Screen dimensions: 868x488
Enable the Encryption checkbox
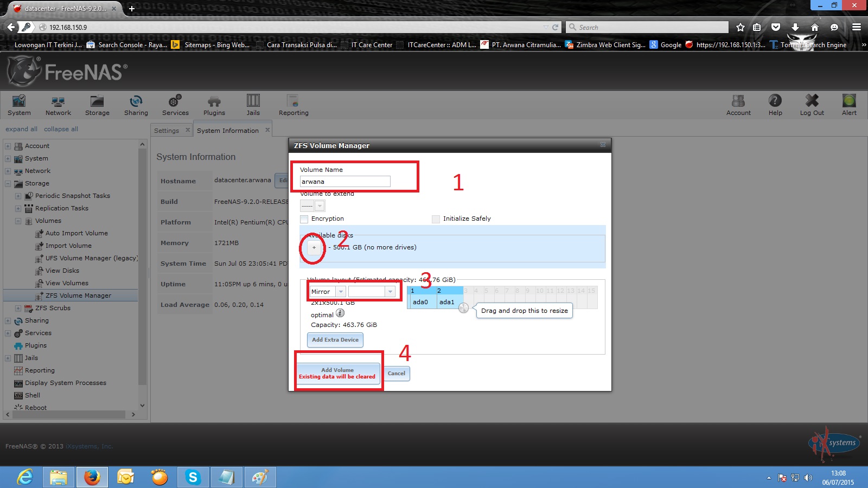point(304,219)
